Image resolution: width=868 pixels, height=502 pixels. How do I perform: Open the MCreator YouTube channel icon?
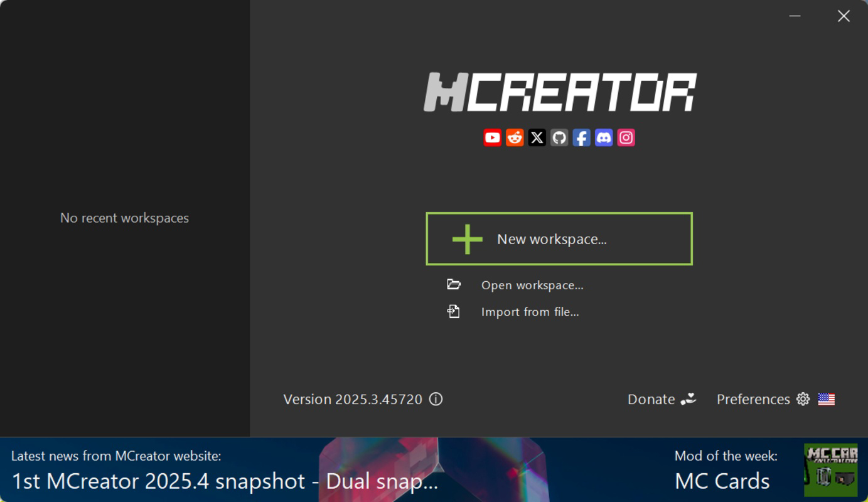pyautogui.click(x=492, y=137)
